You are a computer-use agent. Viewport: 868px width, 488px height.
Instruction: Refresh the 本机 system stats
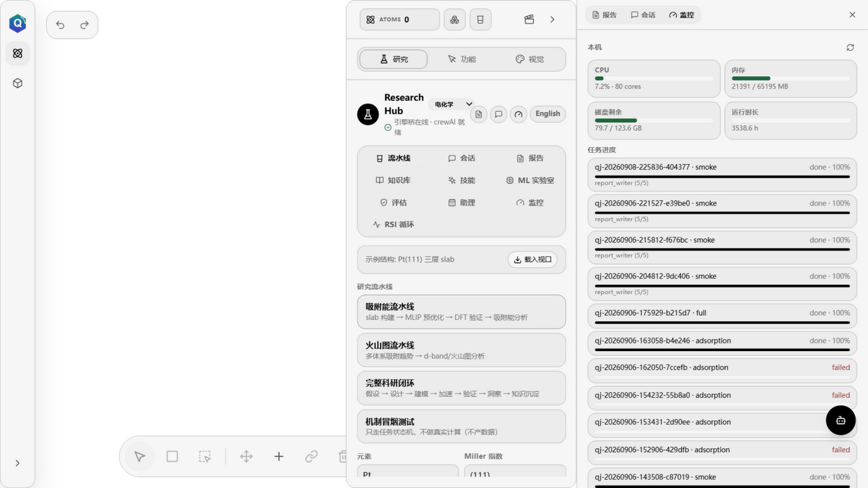pyautogui.click(x=850, y=47)
